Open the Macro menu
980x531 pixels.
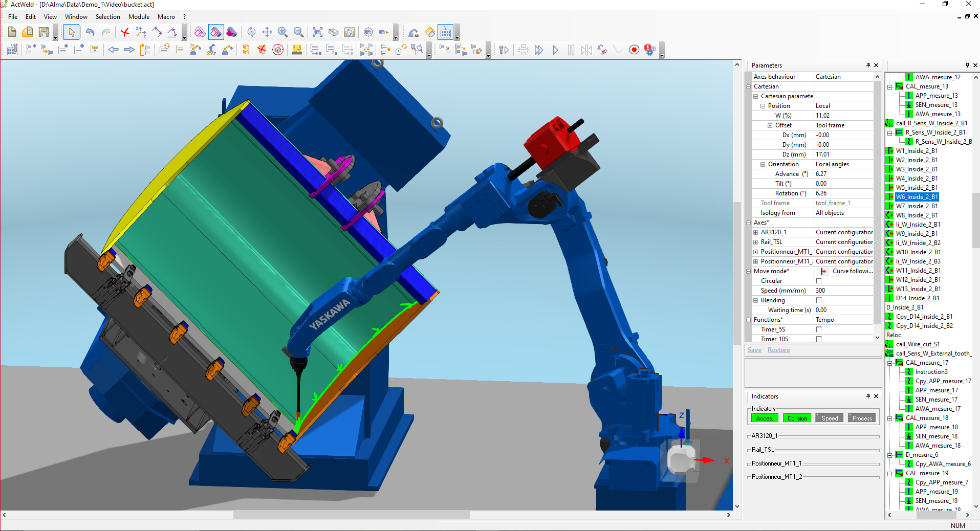tap(166, 16)
